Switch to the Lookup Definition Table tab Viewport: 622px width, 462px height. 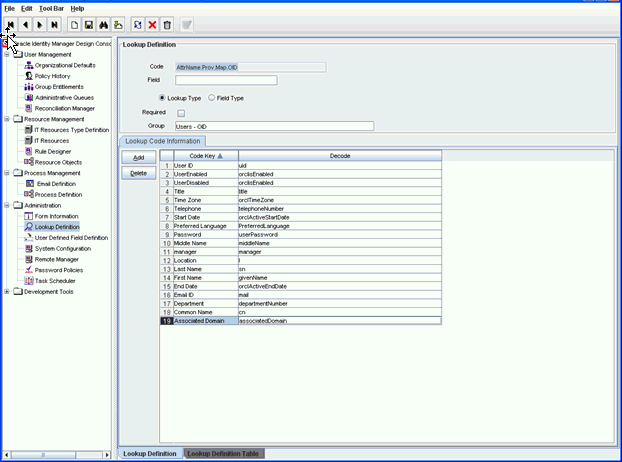[x=223, y=454]
